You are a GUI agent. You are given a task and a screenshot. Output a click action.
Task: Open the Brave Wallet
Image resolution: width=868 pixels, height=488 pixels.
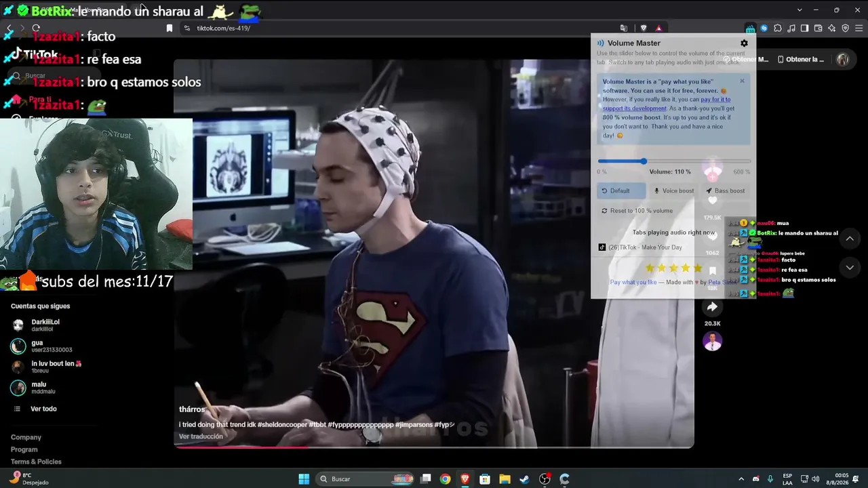[818, 28]
